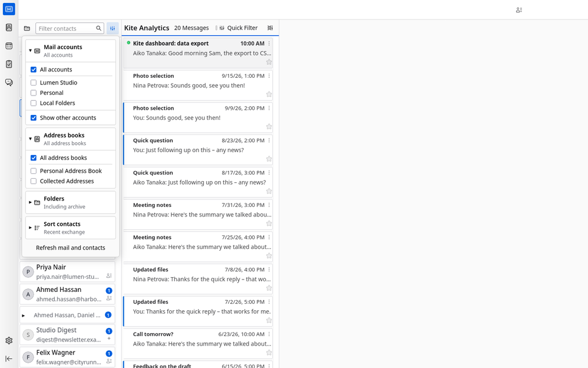Open more menu for Kite dashboard message
The image size is (588, 368).
point(269,44)
